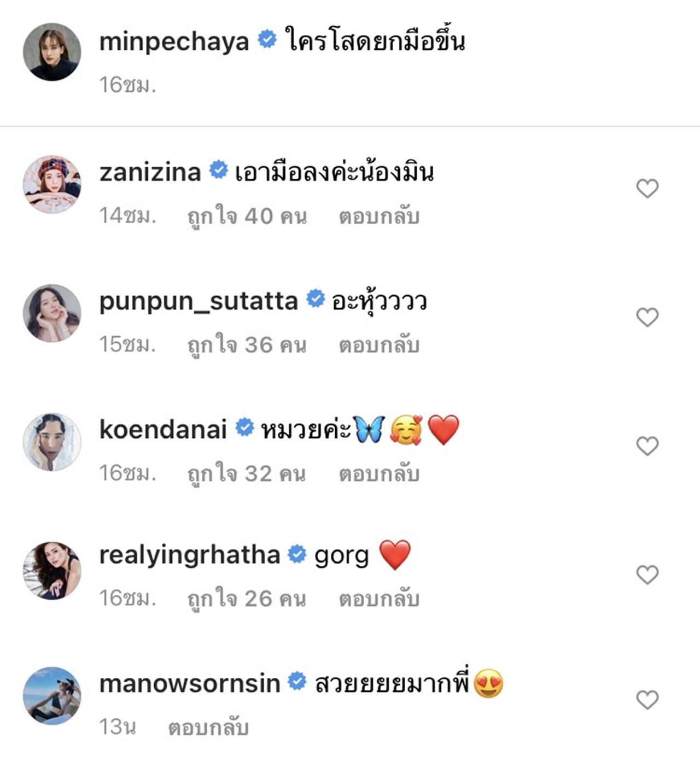Viewport: 700px width, 768px height.
Task: Heart the realyingrhatha 'gorg' comment
Action: coord(647,574)
